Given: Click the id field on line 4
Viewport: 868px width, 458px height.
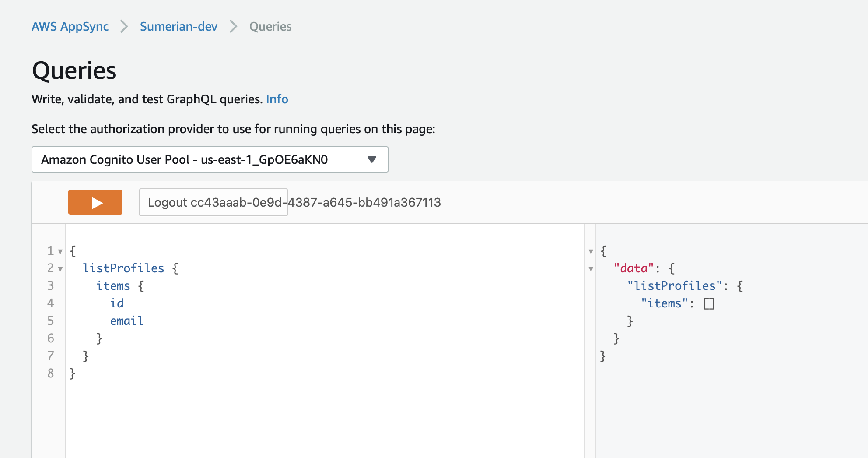Looking at the screenshot, I should [117, 303].
